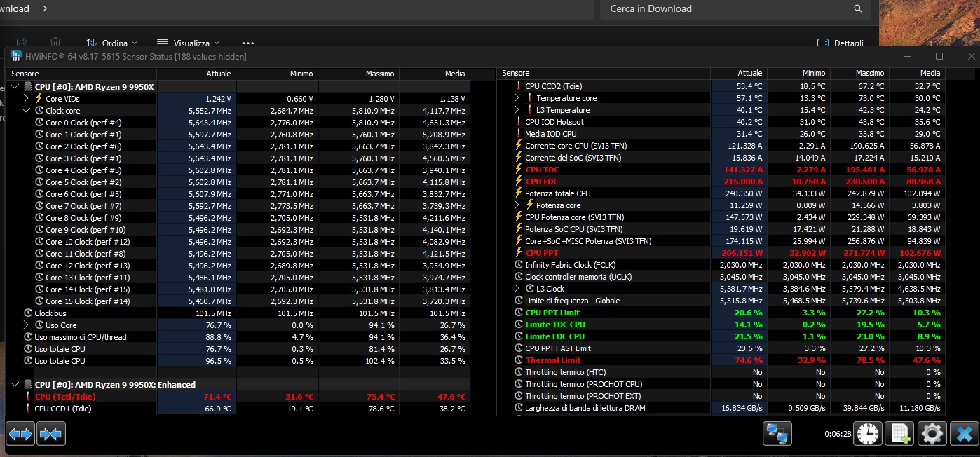The image size is (980, 457).
Task: Expand the Uso Core row
Action: point(27,325)
